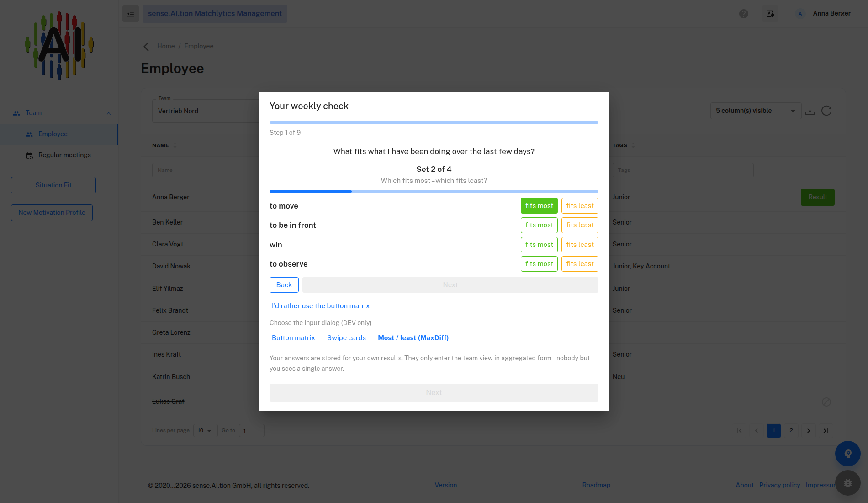Go to next page arrow
The image size is (868, 503).
pyautogui.click(x=809, y=431)
